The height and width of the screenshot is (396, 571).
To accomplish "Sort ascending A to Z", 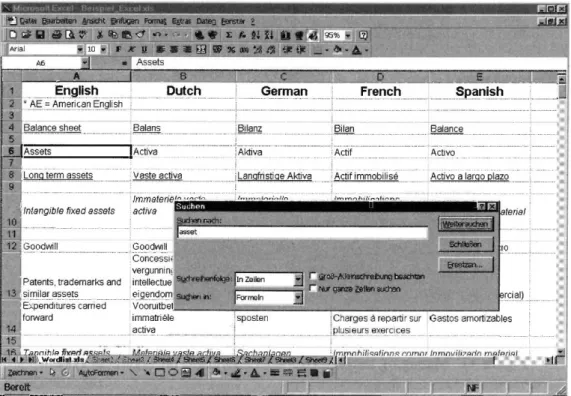I will (x=256, y=35).
